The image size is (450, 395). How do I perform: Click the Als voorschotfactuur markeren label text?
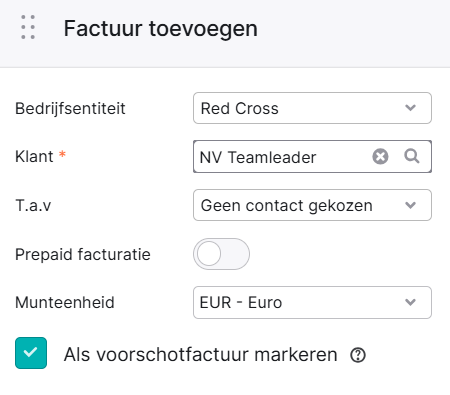[201, 354]
